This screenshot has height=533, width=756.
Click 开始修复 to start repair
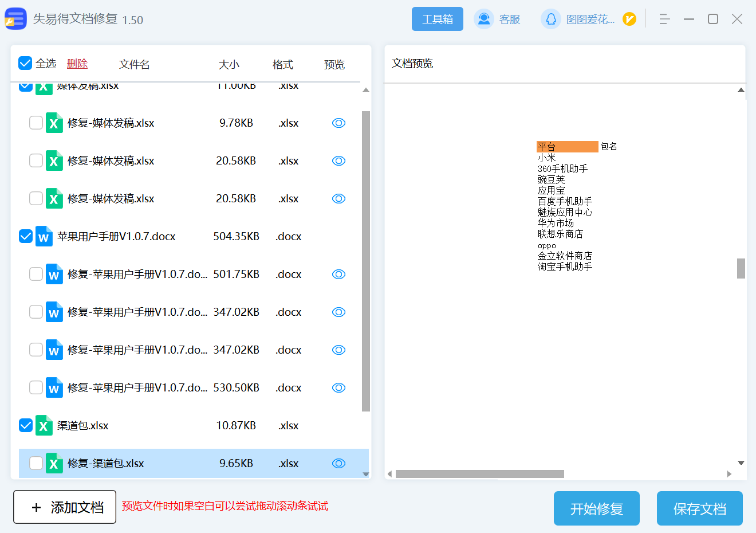point(597,508)
